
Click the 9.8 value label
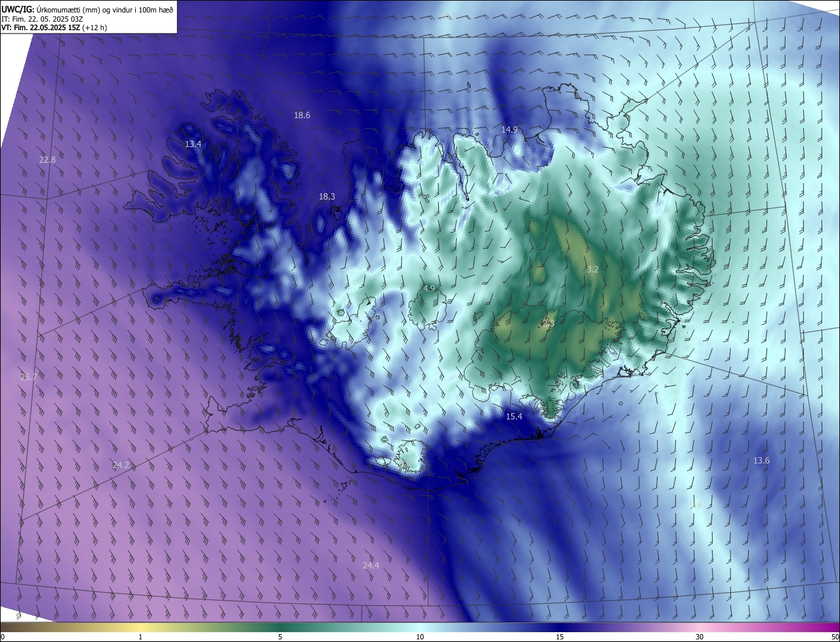click(696, 505)
